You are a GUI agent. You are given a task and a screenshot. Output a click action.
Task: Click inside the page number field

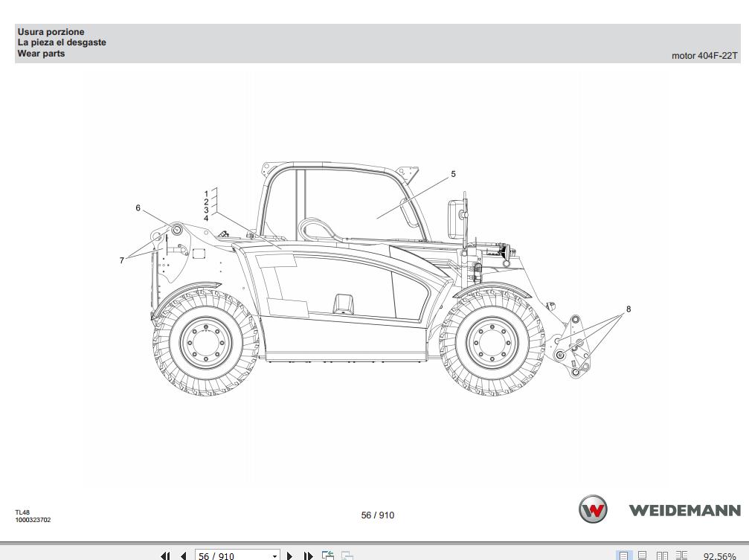[223, 555]
